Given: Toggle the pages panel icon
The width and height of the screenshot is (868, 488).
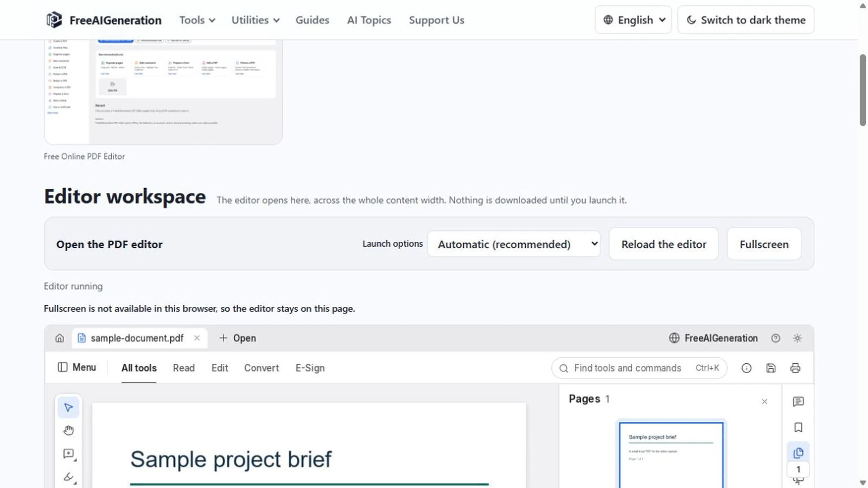Looking at the screenshot, I should click(798, 452).
